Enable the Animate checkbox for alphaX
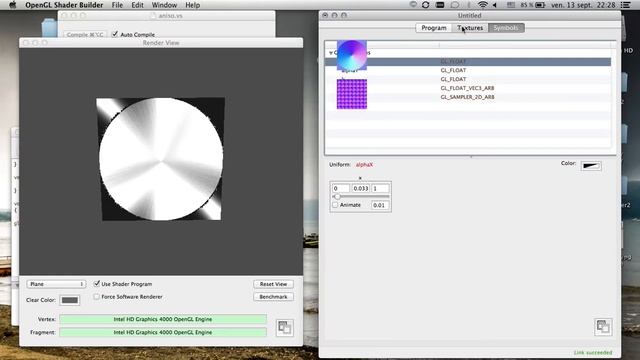The image size is (640, 360). [335, 205]
